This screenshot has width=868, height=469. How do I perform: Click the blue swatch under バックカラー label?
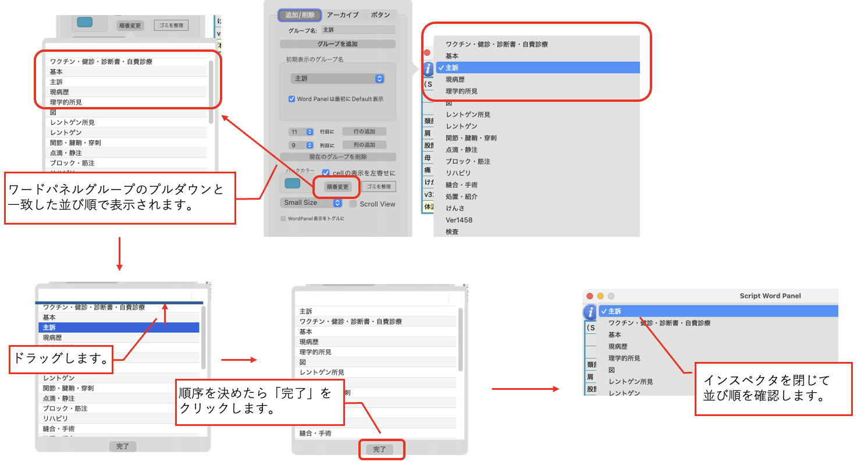[x=293, y=184]
